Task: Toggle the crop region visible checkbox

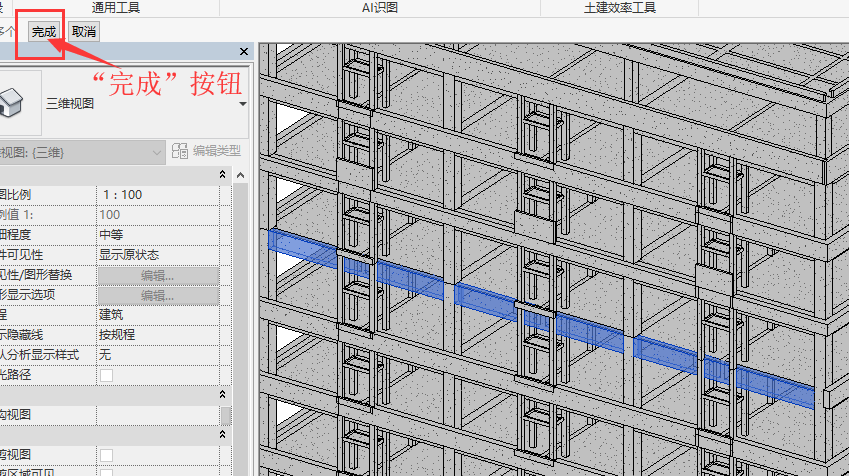Action: tap(107, 473)
